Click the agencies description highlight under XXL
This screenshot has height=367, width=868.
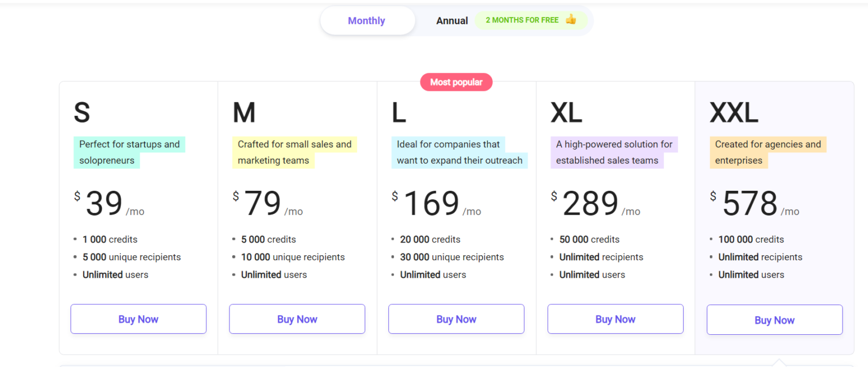point(769,152)
